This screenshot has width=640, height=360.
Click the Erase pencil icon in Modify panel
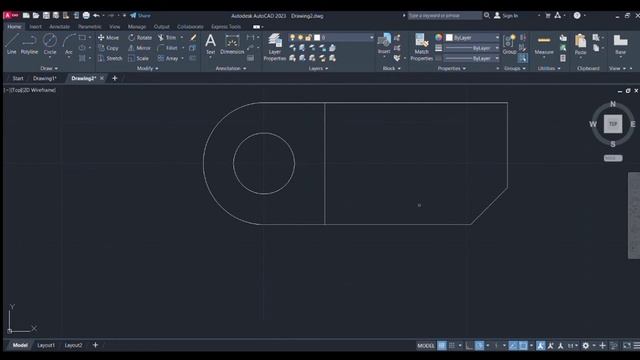[193, 38]
